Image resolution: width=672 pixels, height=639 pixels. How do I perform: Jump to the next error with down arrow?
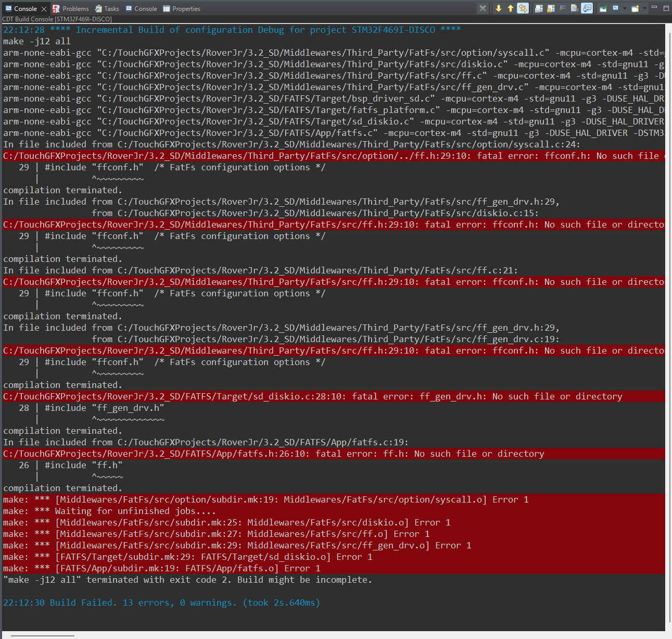[x=499, y=8]
